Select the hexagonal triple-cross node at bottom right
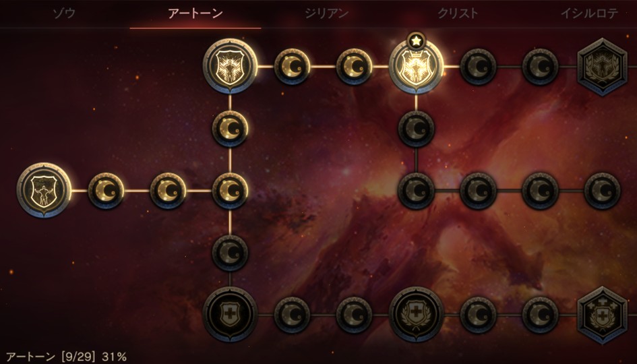 [x=602, y=315]
